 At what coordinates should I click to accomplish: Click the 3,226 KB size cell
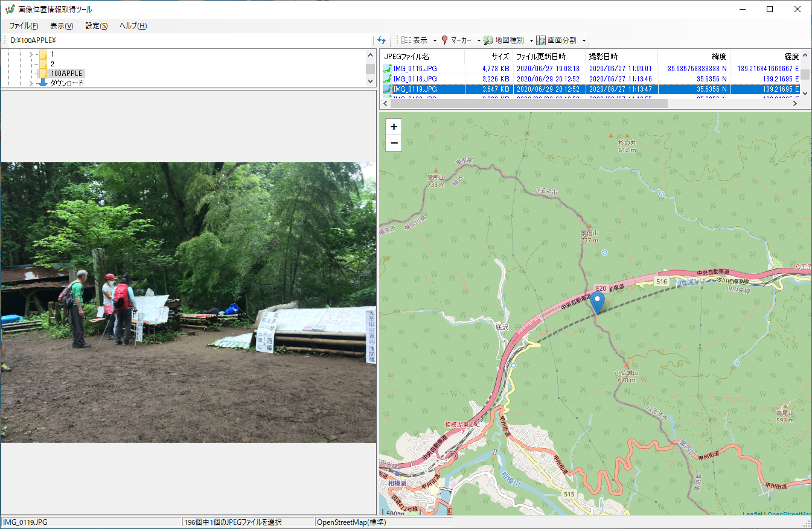[x=496, y=79]
